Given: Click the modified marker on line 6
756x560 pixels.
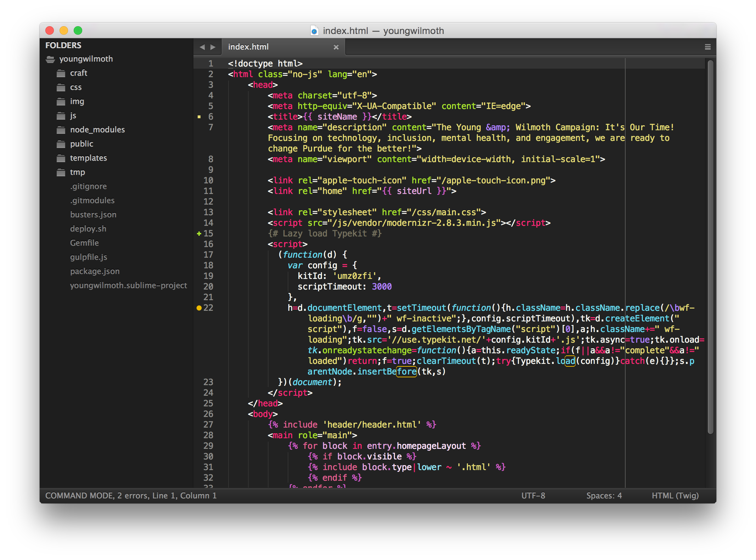Looking at the screenshot, I should pyautogui.click(x=199, y=117).
